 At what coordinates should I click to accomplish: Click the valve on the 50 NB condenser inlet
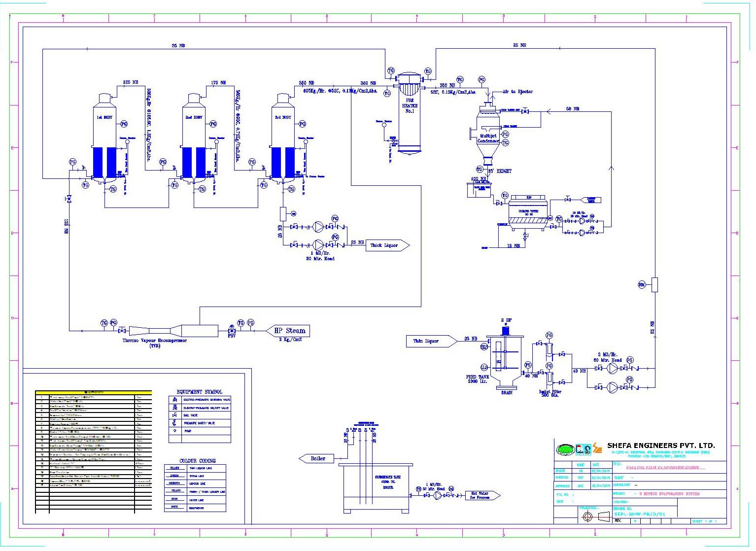(525, 111)
